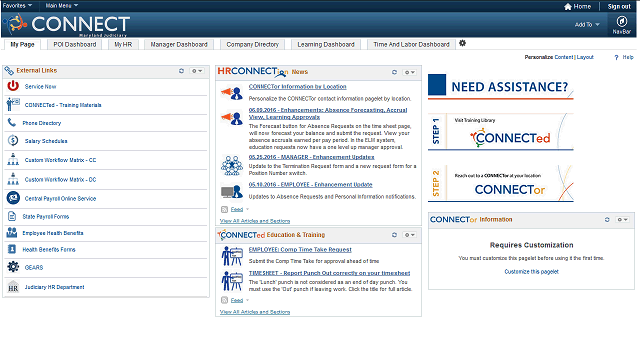This screenshot has height=360, width=640.
Task: Click the group icon beside MANAGER Enhancement Updates
Action: tap(232, 165)
